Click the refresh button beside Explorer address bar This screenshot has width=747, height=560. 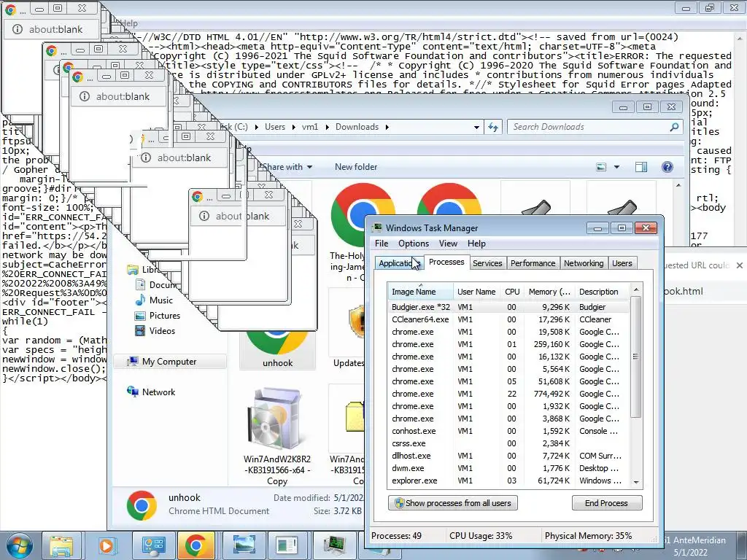(493, 127)
